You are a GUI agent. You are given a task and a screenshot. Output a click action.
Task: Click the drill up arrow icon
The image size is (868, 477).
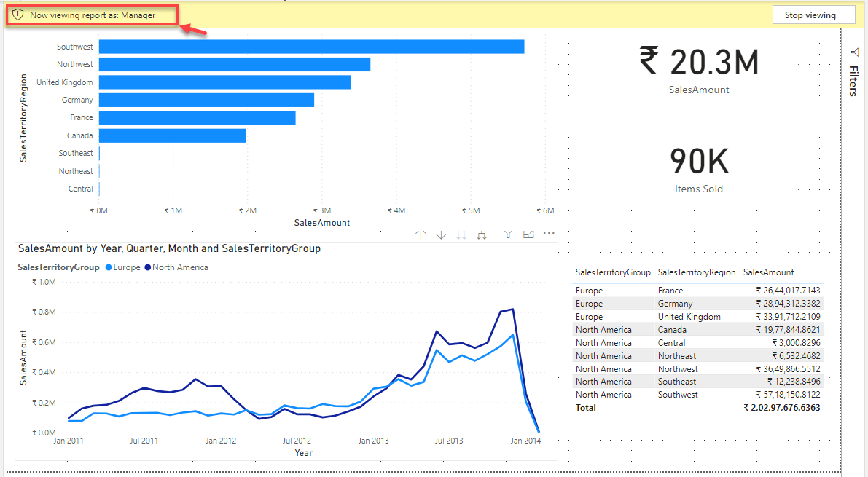[x=421, y=235]
